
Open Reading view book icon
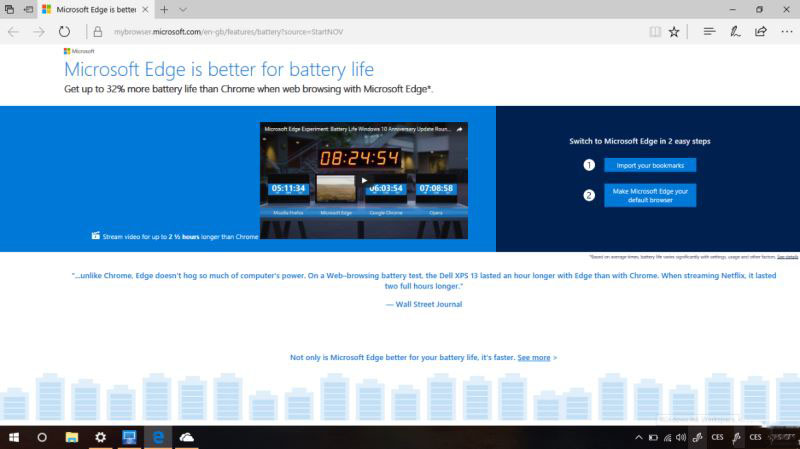[655, 31]
